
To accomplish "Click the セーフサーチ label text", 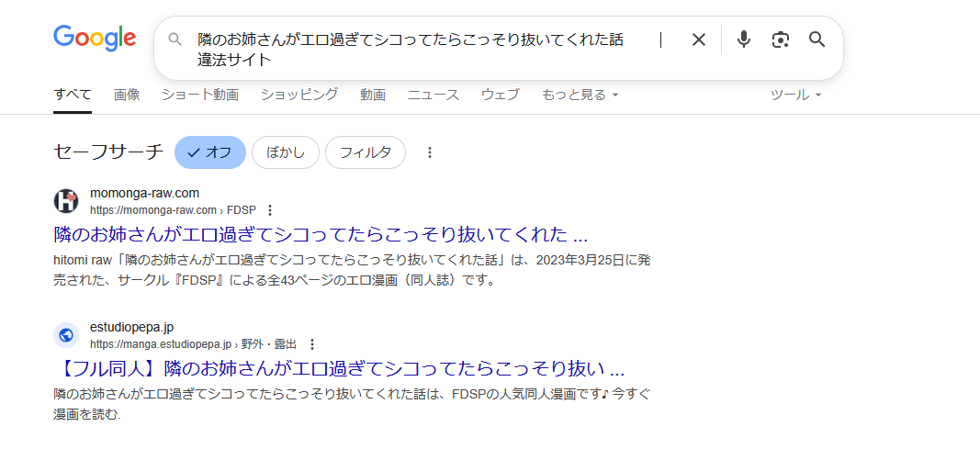I will pyautogui.click(x=108, y=152).
